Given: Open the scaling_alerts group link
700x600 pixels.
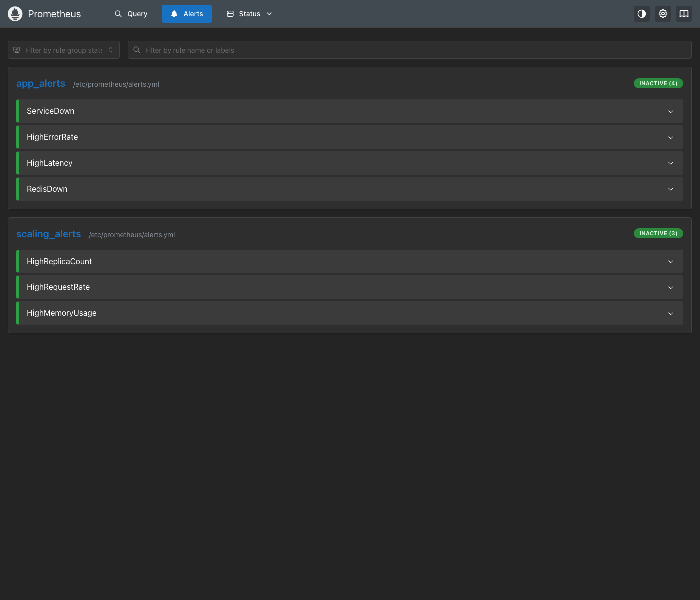Looking at the screenshot, I should pyautogui.click(x=48, y=234).
